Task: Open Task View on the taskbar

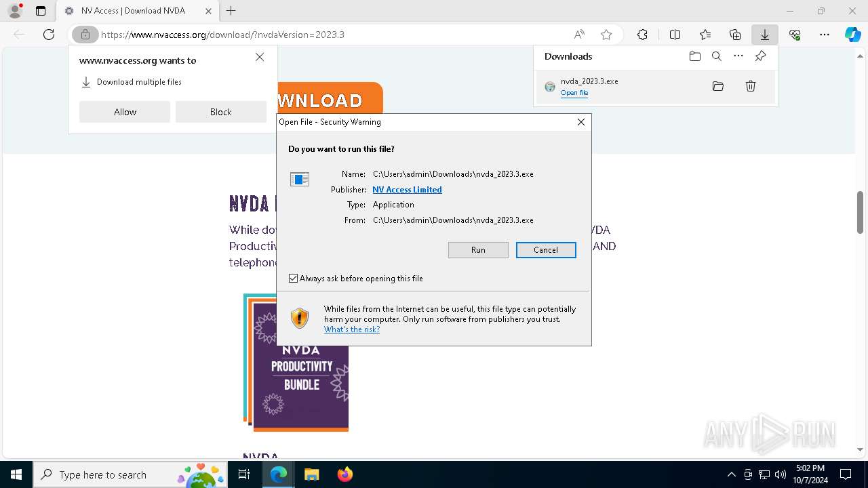Action: (244, 474)
